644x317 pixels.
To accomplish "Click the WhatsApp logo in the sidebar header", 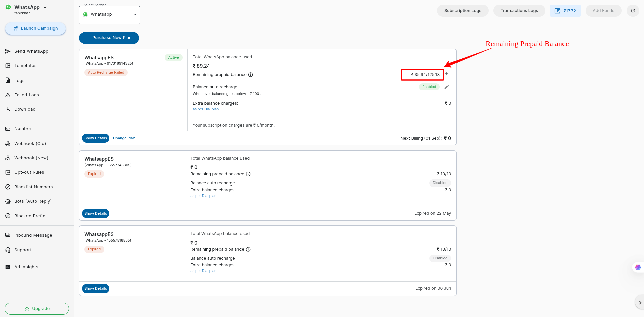I will [x=8, y=7].
